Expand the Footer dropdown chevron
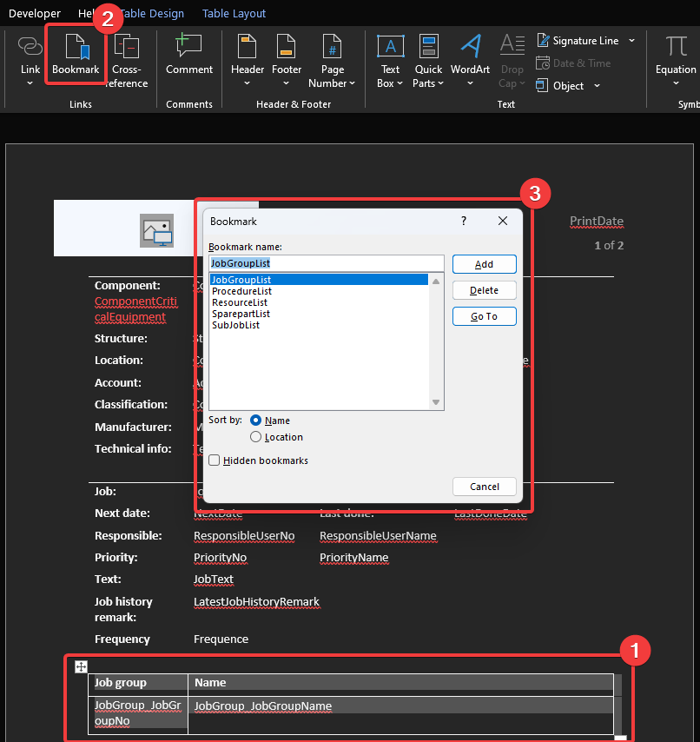This screenshot has width=700, height=742. (286, 83)
